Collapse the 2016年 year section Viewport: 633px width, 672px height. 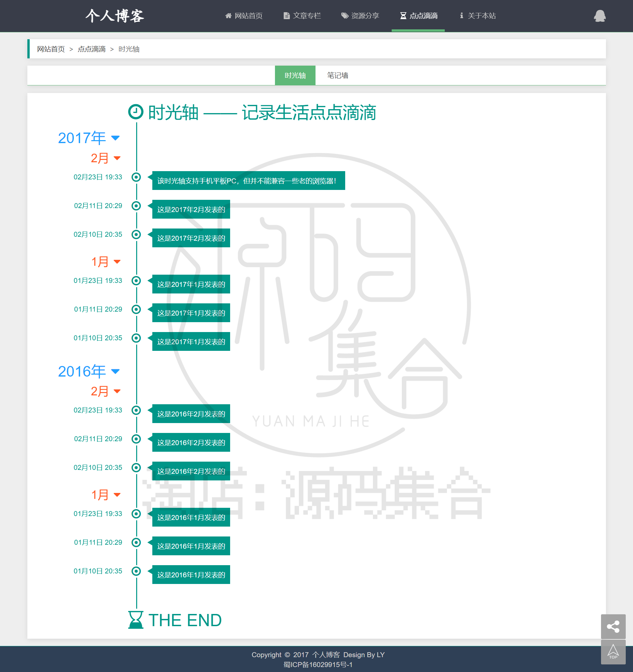pyautogui.click(x=89, y=371)
